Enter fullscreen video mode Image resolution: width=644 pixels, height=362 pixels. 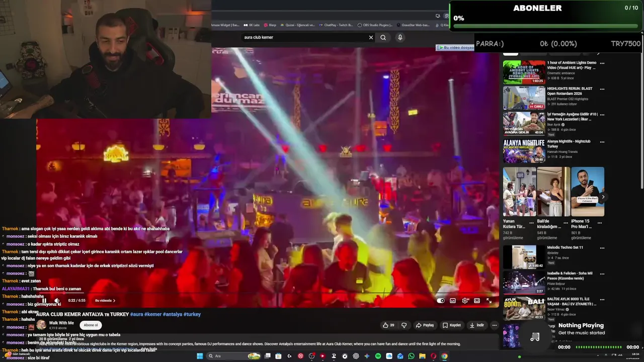click(x=489, y=301)
